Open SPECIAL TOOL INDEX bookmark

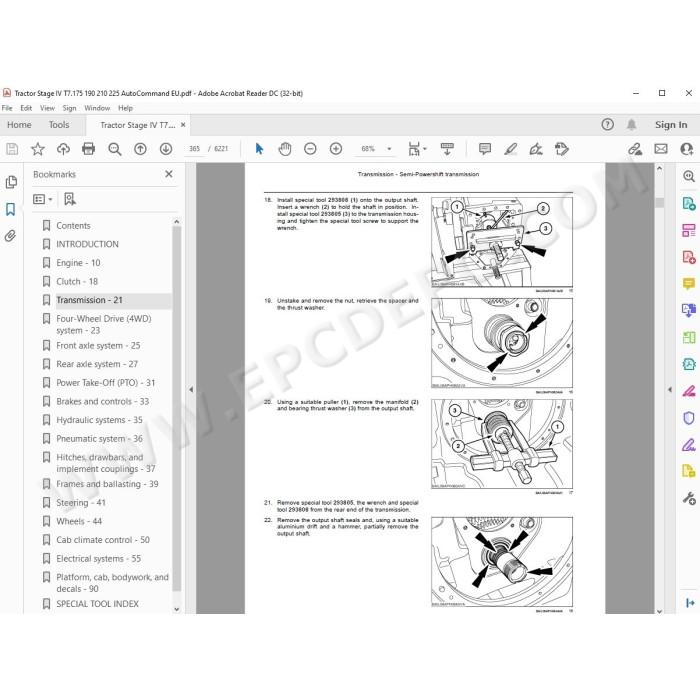pos(97,604)
